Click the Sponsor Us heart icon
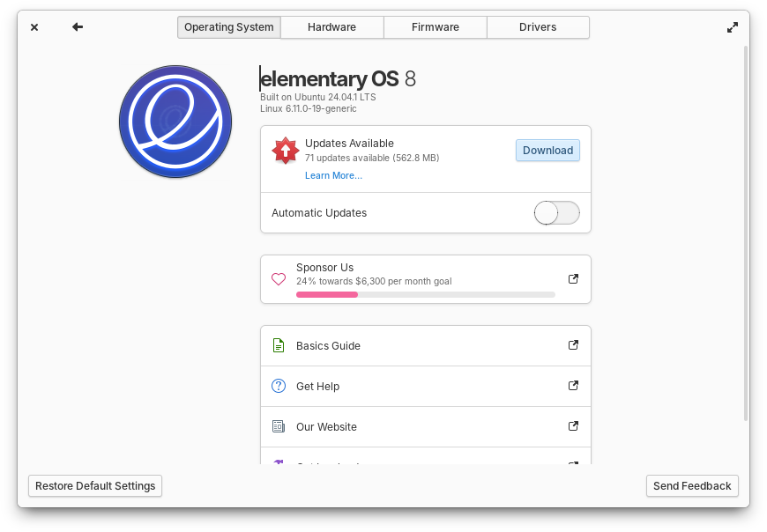767x532 pixels. (x=279, y=279)
